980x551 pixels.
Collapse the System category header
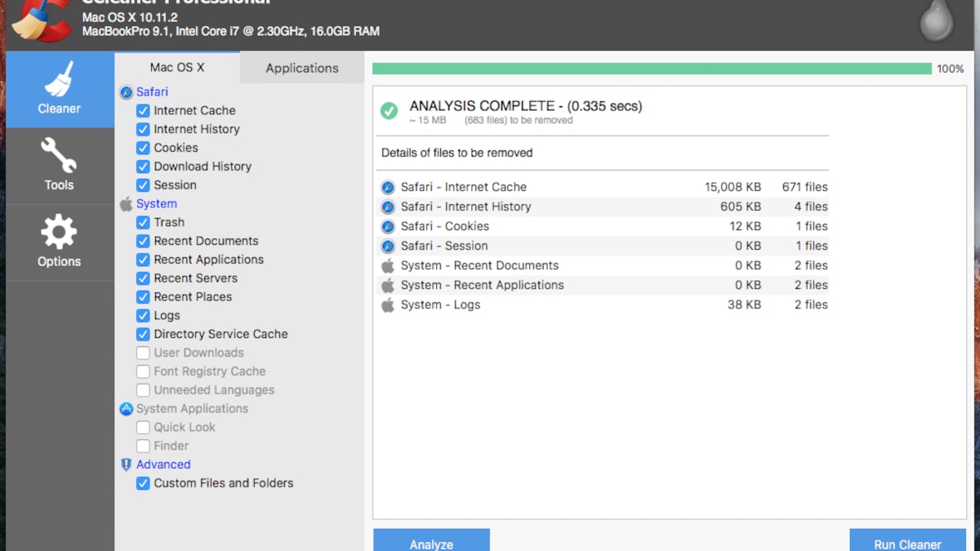pos(156,204)
